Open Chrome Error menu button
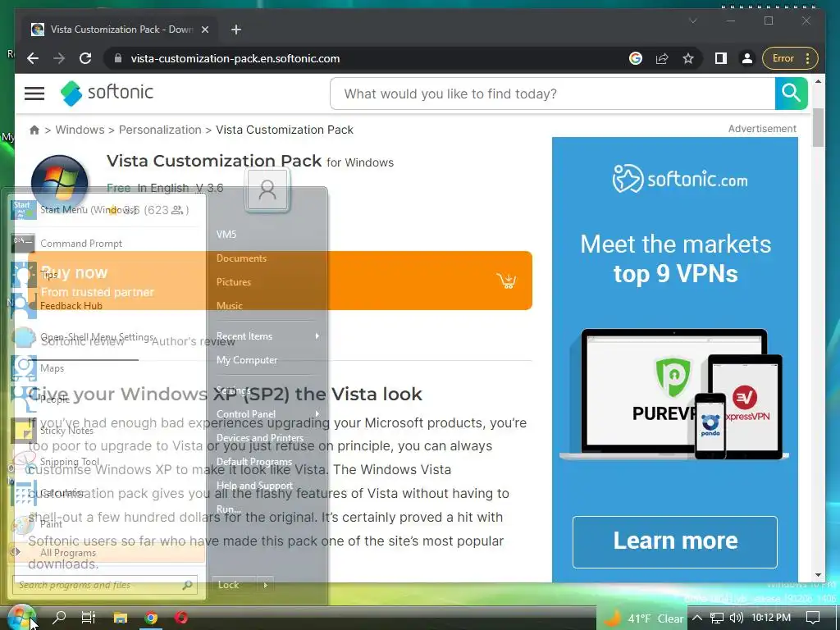The height and width of the screenshot is (630, 840). [x=791, y=58]
